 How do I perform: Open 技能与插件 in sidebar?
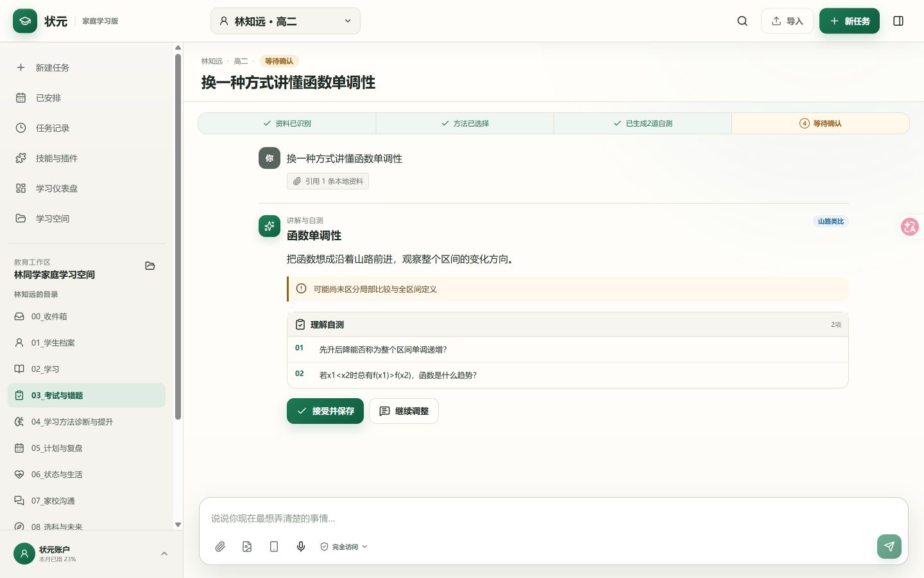pos(87,158)
